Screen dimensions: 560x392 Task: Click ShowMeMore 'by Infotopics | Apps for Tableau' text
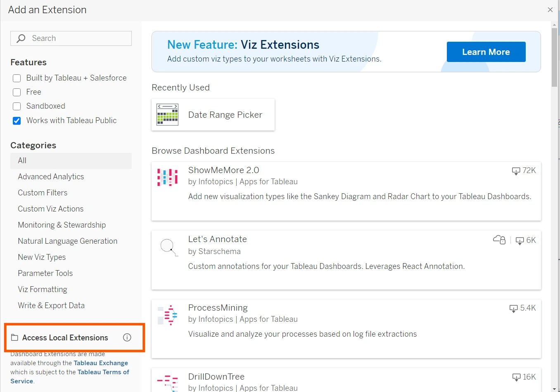[x=243, y=182]
